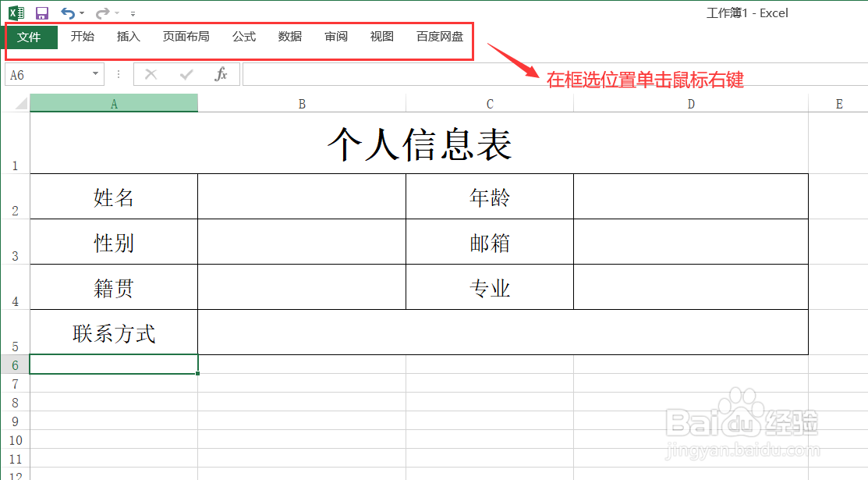Open Customize Quick Access Toolbar dropdown
Image resolution: width=868 pixels, height=480 pixels.
[x=133, y=13]
